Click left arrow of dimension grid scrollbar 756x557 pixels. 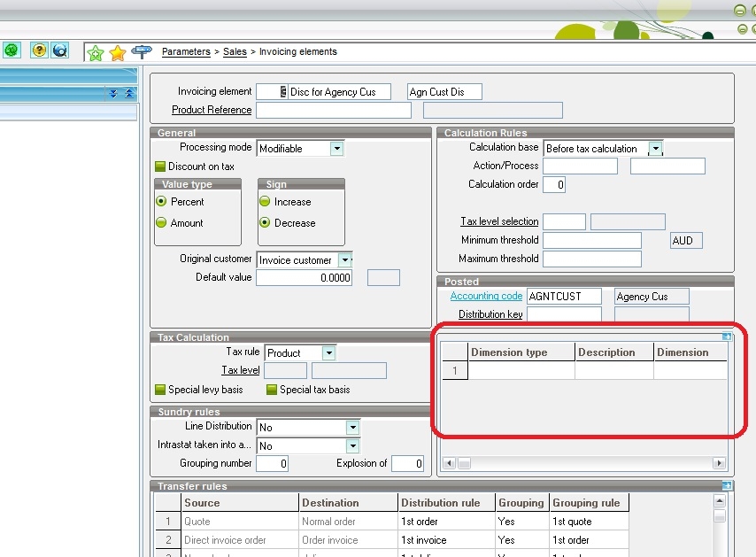tap(449, 463)
